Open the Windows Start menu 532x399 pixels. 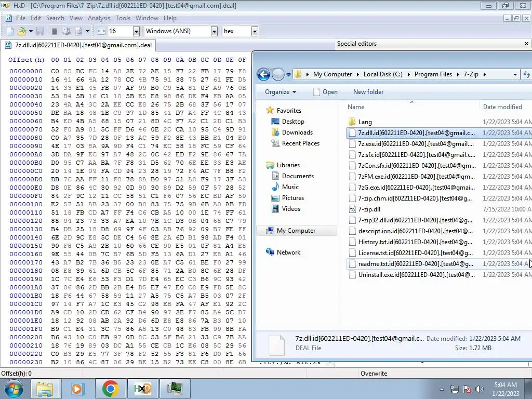14,389
